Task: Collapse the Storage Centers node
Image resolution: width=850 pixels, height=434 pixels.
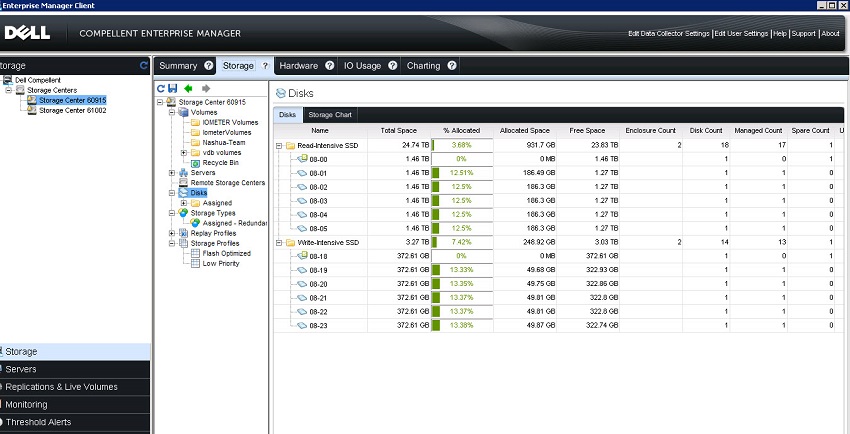Action: [x=9, y=90]
